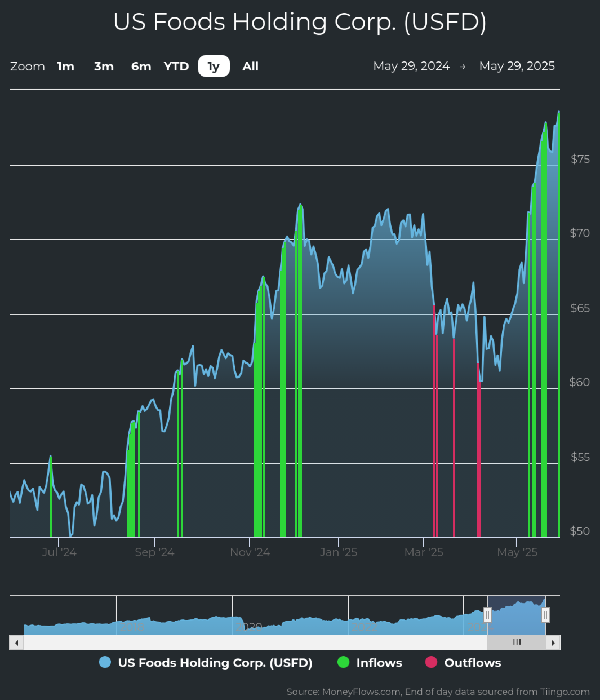Click the Jul '24 axis label
Screen dimensions: 600x700
click(x=59, y=552)
